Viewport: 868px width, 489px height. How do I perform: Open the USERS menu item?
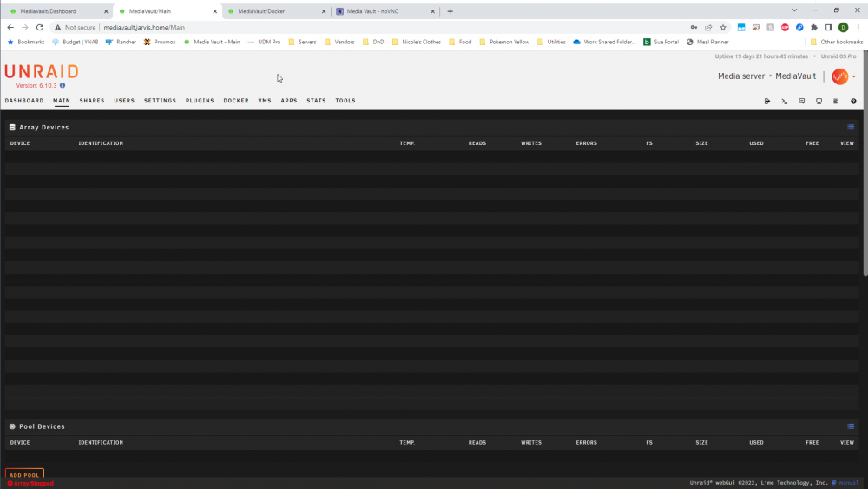point(124,101)
